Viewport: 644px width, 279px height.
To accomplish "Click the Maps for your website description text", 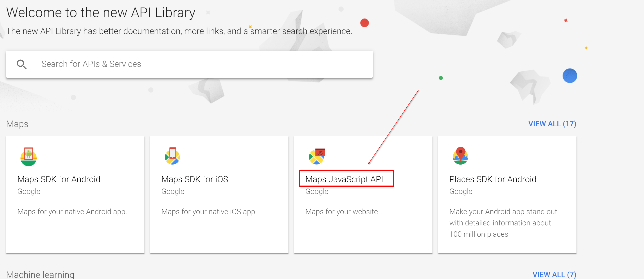I will (x=341, y=211).
